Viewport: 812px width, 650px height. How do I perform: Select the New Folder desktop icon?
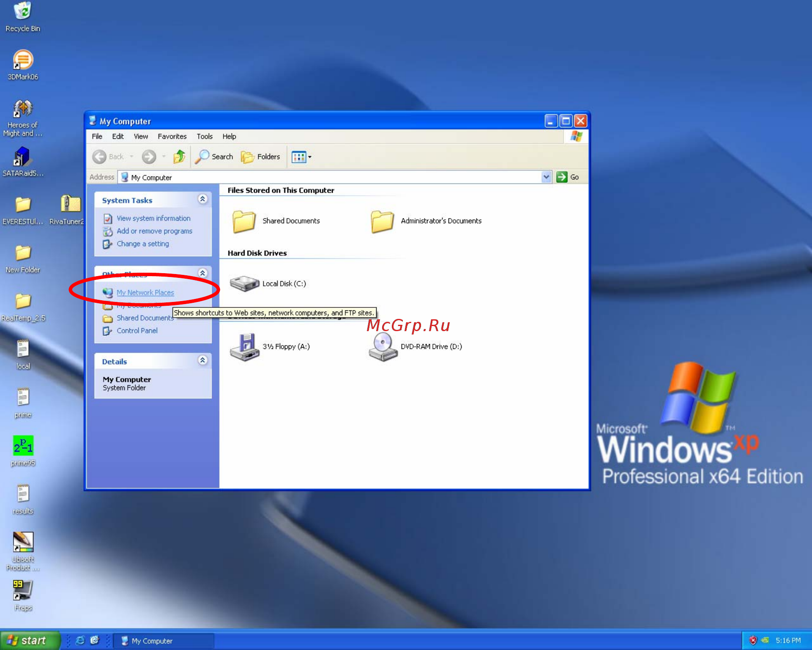click(23, 258)
